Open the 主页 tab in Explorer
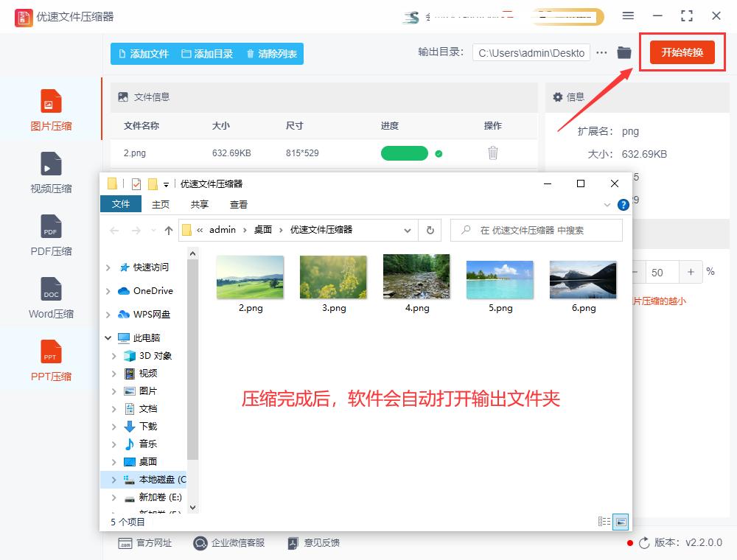 click(x=161, y=204)
